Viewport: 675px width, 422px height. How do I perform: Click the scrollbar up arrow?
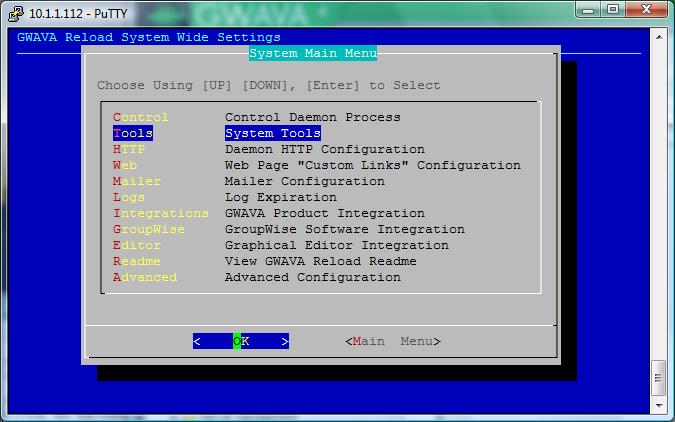(659, 37)
